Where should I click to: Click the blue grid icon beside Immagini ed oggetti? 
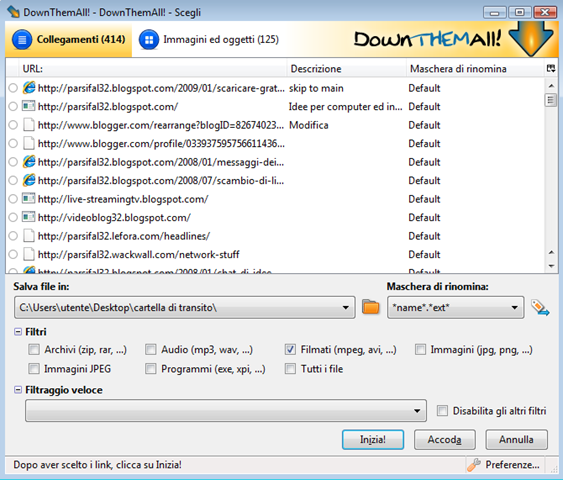149,39
